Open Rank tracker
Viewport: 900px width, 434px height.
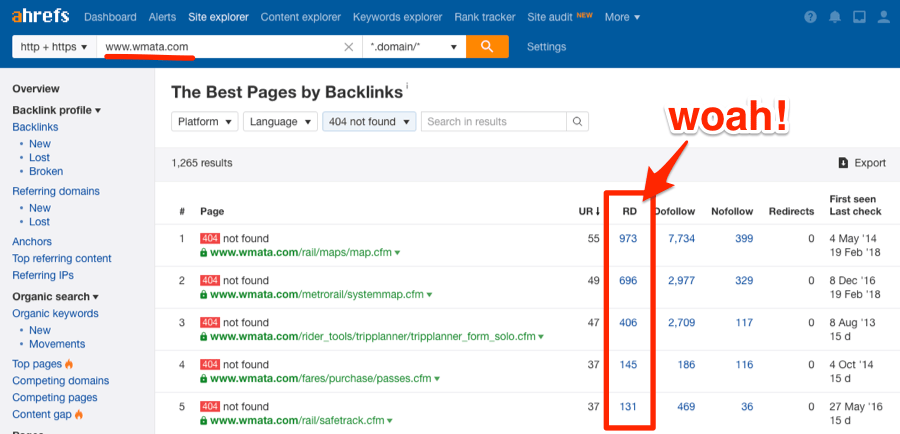[x=485, y=17]
